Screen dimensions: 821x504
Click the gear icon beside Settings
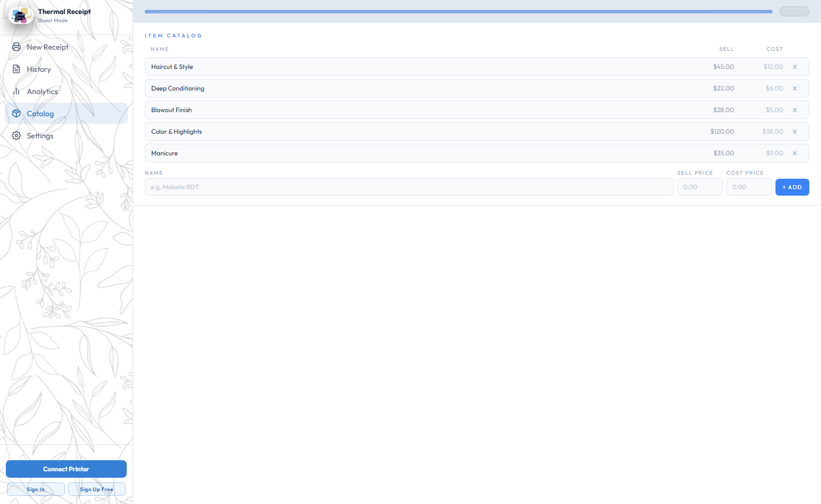tap(16, 135)
